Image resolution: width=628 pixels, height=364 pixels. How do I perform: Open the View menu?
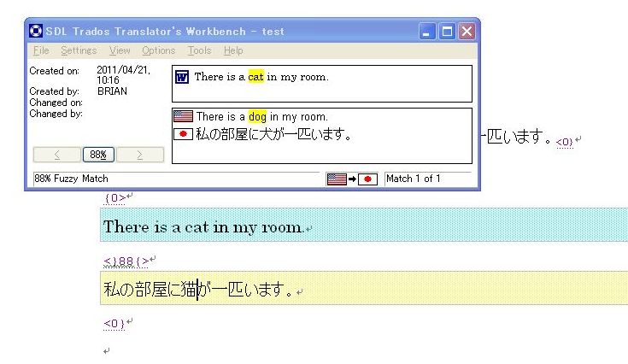(x=120, y=50)
